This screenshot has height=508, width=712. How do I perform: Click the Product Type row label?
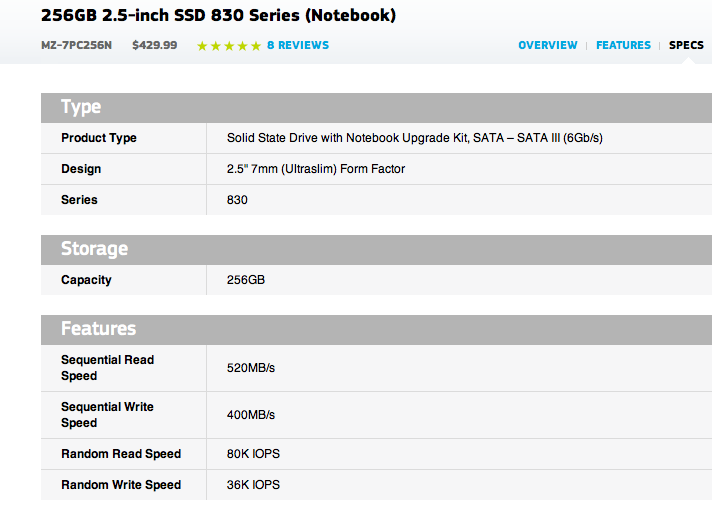click(99, 138)
